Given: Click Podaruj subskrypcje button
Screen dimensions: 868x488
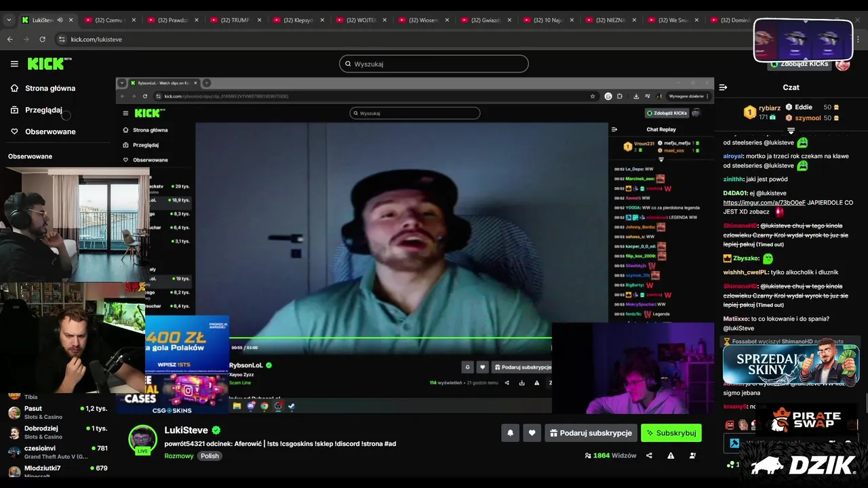Looking at the screenshot, I should coord(591,433).
